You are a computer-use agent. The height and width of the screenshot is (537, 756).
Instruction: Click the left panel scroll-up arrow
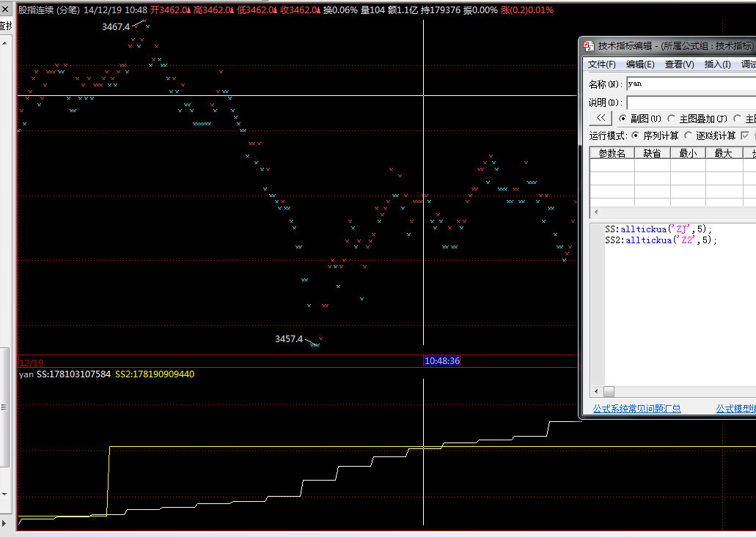(5, 42)
